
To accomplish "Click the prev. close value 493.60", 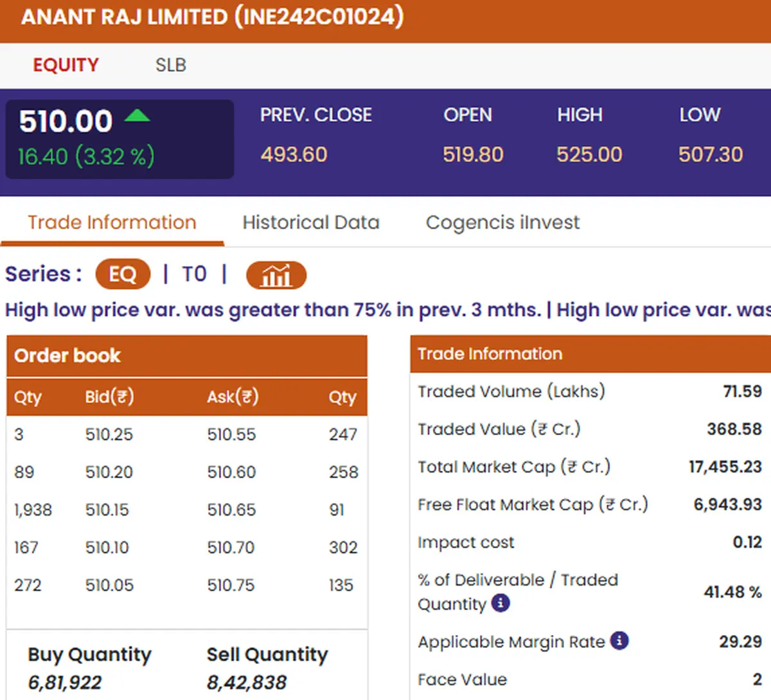I will [x=294, y=154].
